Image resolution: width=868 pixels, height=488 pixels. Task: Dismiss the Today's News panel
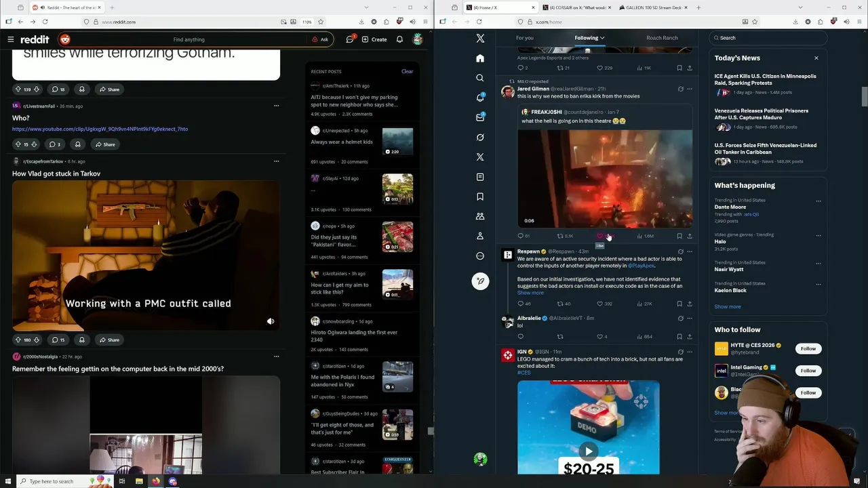click(816, 58)
